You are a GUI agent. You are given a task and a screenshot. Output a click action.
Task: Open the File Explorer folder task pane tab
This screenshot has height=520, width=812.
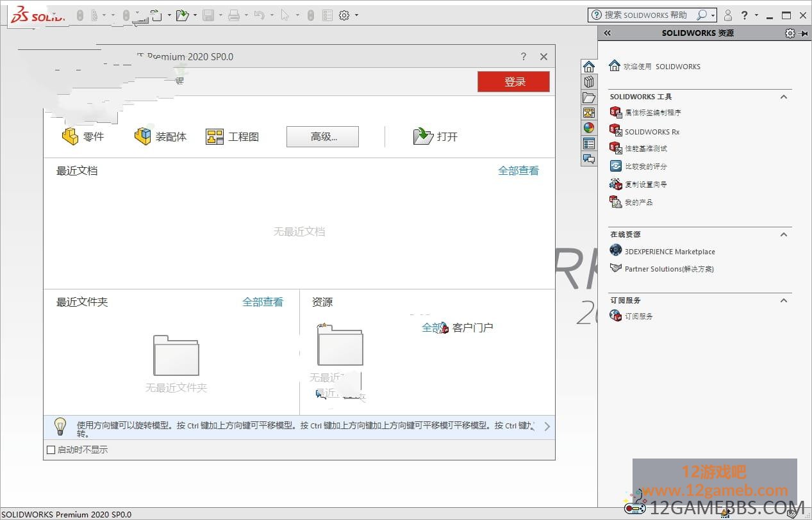(x=589, y=97)
